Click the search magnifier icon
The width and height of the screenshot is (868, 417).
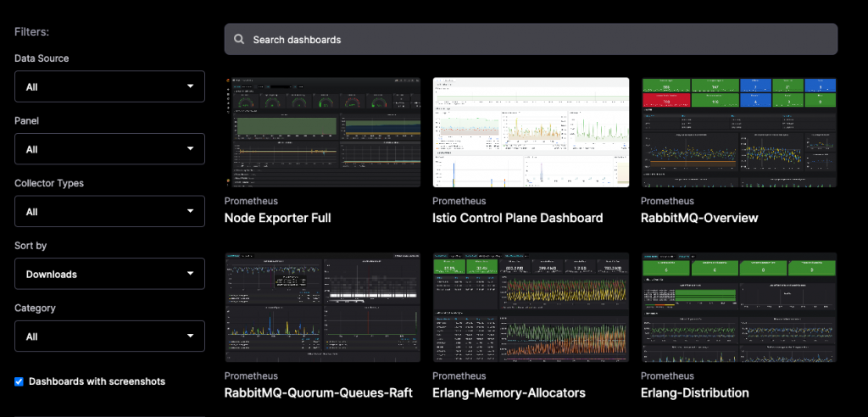click(x=239, y=39)
